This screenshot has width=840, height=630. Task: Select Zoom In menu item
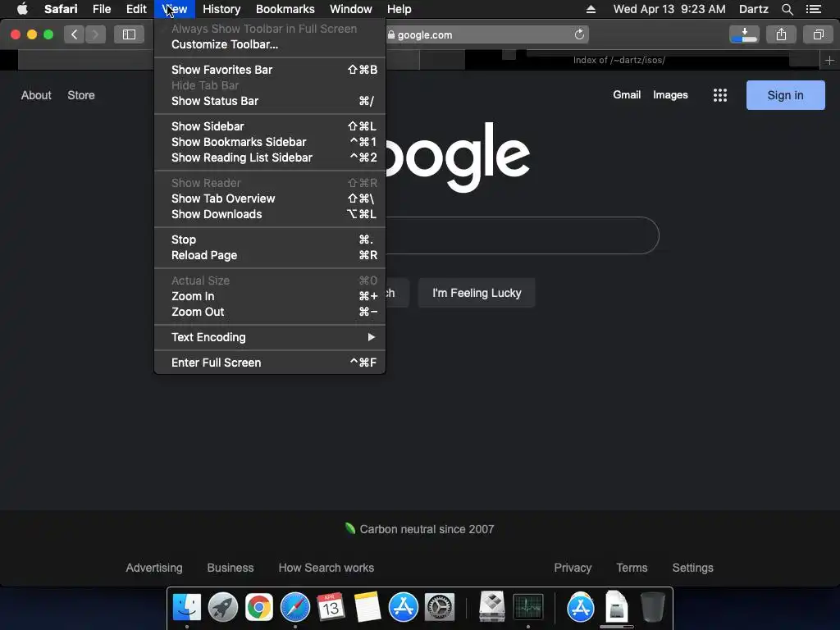tap(269, 296)
